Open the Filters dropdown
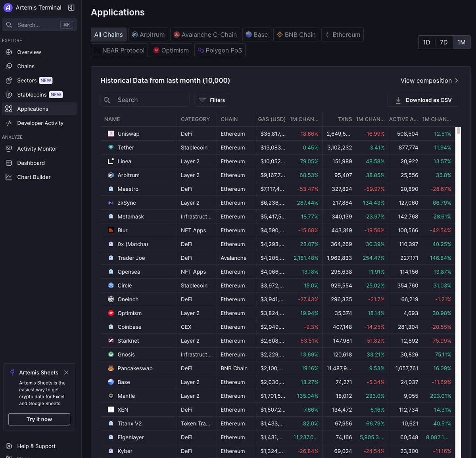Image resolution: width=476 pixels, height=458 pixels. (x=212, y=100)
